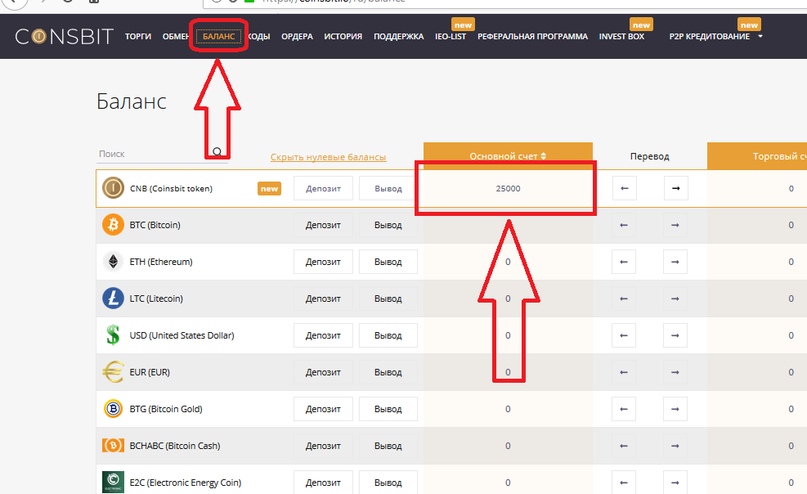The height and width of the screenshot is (494, 807).
Task: Click the CNB Coinsbit token coin icon
Action: click(x=113, y=188)
